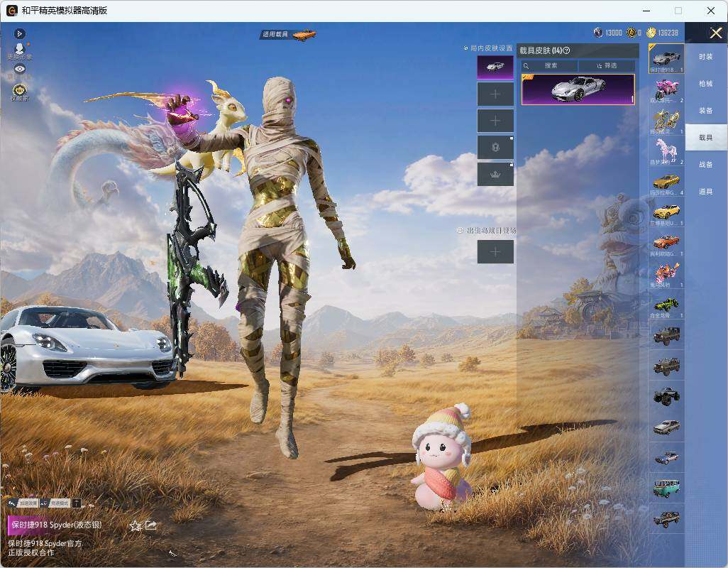Open the character avatar silhouette icon

point(19,49)
